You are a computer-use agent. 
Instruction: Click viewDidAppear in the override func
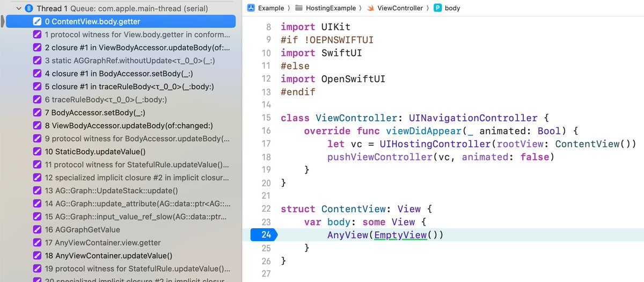tap(423, 131)
